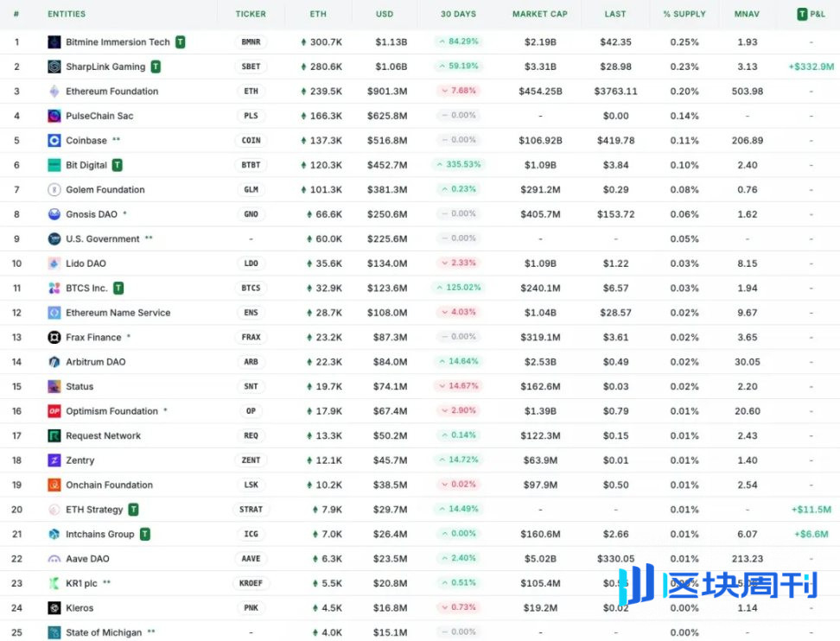This screenshot has height=641, width=840.
Task: Open the Request Network entity name
Action: pos(103,436)
